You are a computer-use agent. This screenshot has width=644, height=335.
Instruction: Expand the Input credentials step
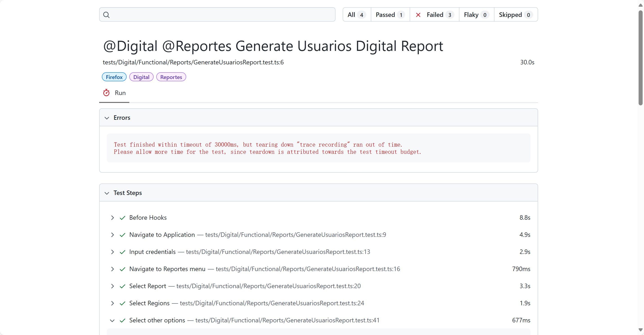pyautogui.click(x=112, y=252)
